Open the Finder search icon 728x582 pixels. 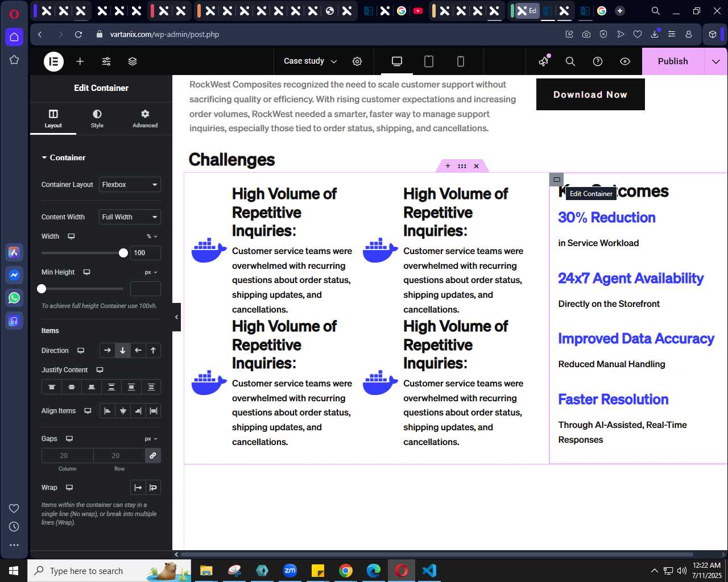coord(570,61)
